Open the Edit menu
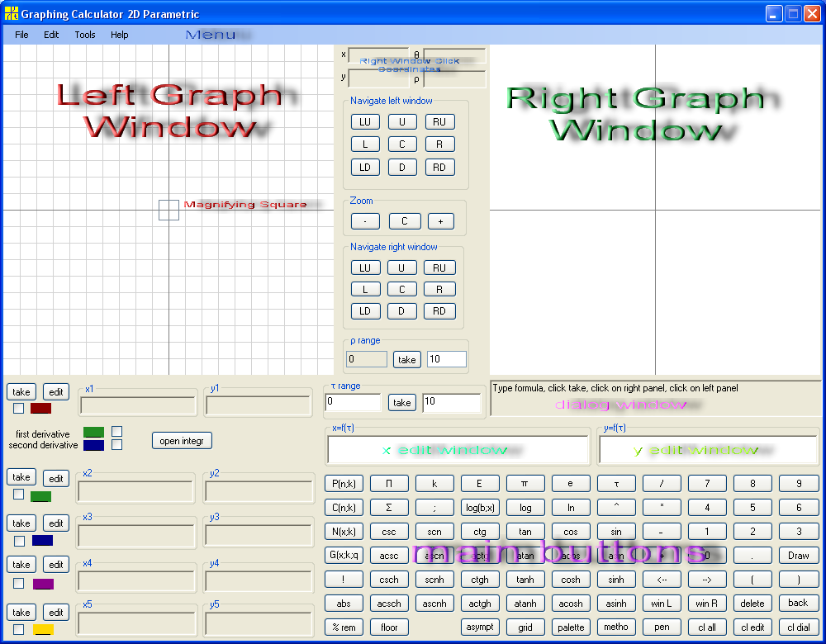Image resolution: width=826 pixels, height=644 pixels. 51,35
